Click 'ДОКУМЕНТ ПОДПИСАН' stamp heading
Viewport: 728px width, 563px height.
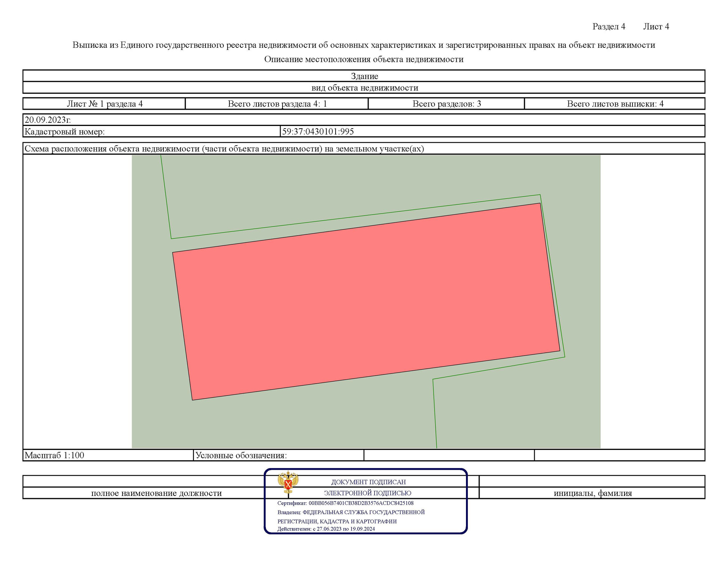point(368,482)
